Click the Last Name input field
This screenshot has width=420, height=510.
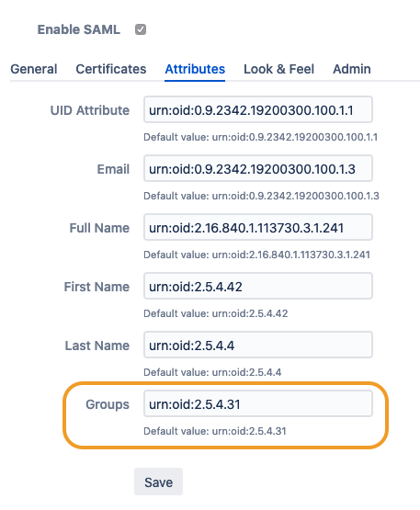[x=258, y=346]
